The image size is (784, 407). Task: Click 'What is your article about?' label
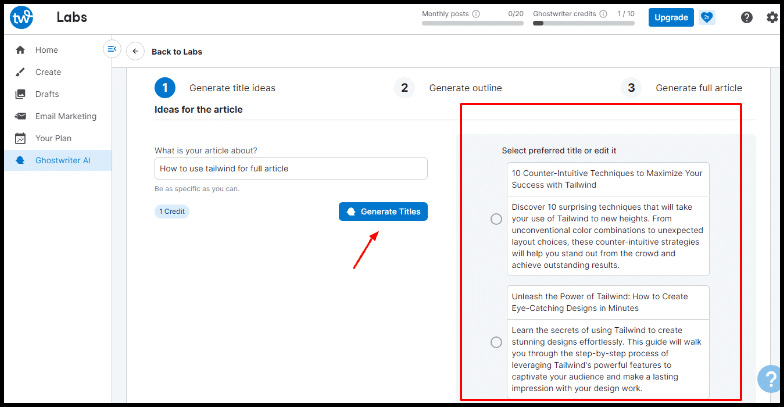(x=206, y=150)
